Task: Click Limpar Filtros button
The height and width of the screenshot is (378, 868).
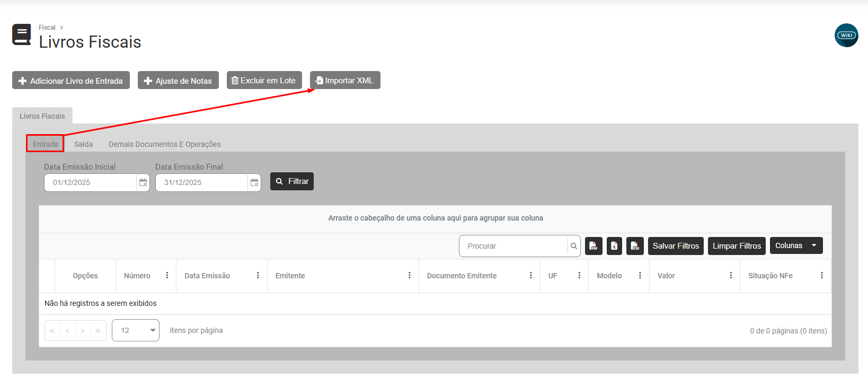Action: [737, 246]
